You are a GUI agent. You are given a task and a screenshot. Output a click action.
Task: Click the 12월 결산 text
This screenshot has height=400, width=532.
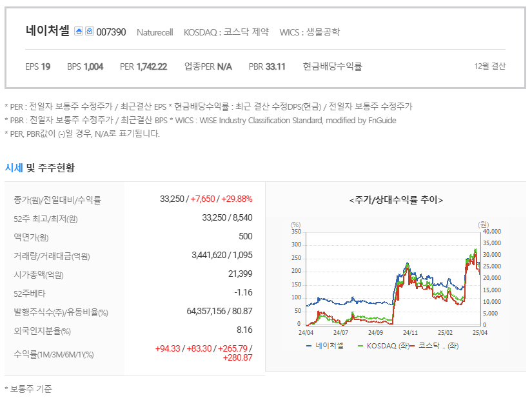click(489, 66)
